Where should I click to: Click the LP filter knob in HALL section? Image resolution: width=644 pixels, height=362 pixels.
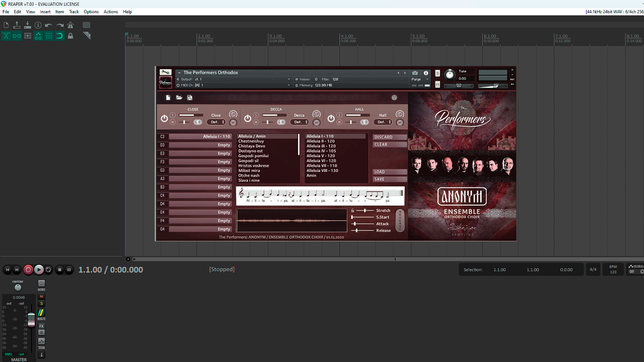tap(400, 115)
